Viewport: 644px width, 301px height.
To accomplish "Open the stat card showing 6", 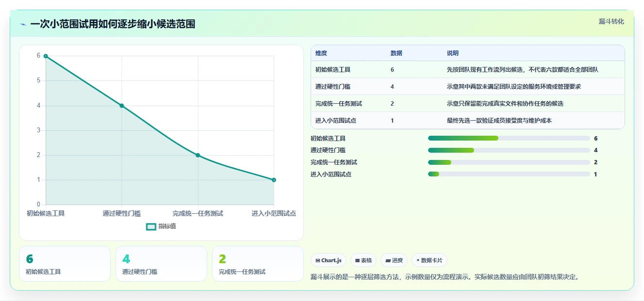I will (x=65, y=264).
